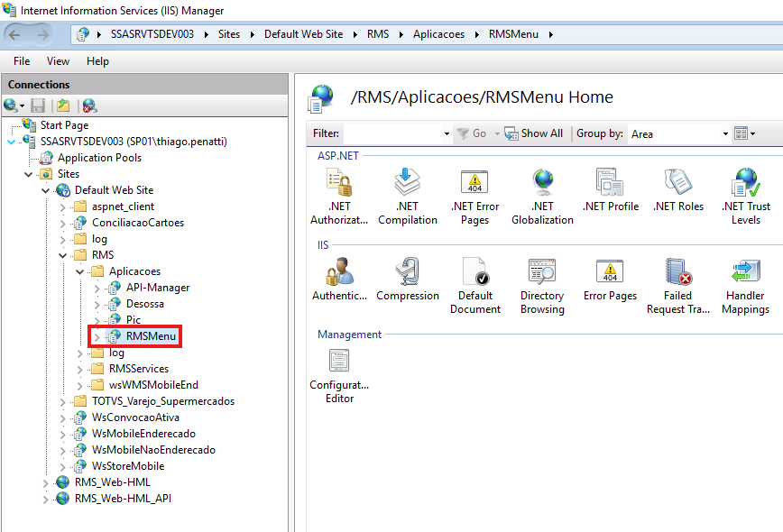783x532 pixels.
Task: Open the View menu
Action: 58,61
